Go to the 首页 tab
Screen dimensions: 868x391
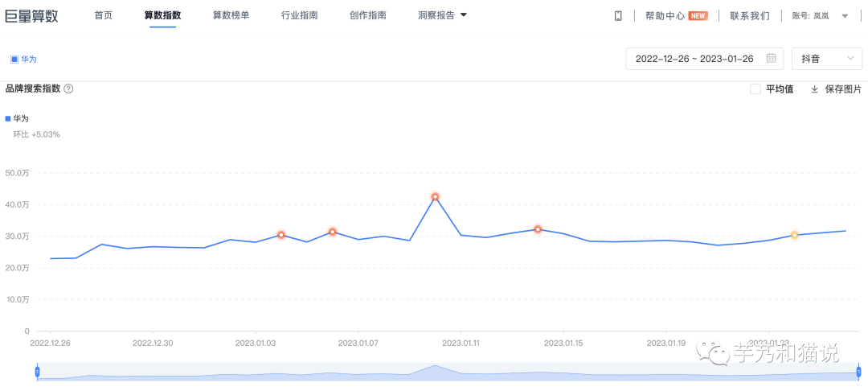point(104,15)
